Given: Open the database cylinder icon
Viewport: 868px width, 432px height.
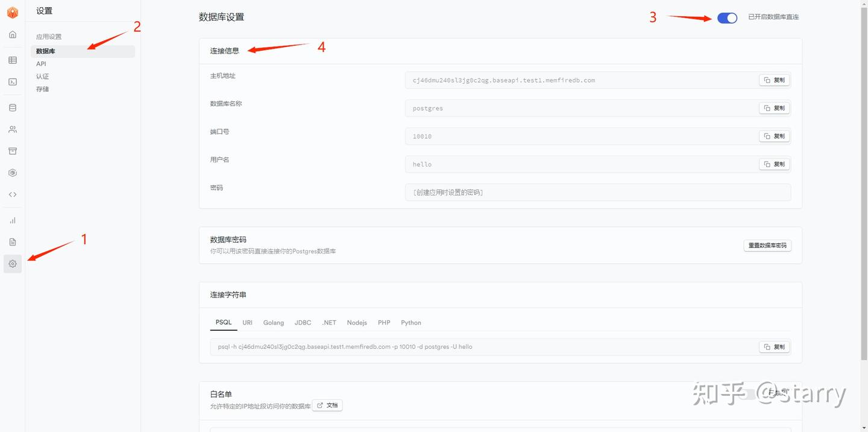Looking at the screenshot, I should coord(13,108).
